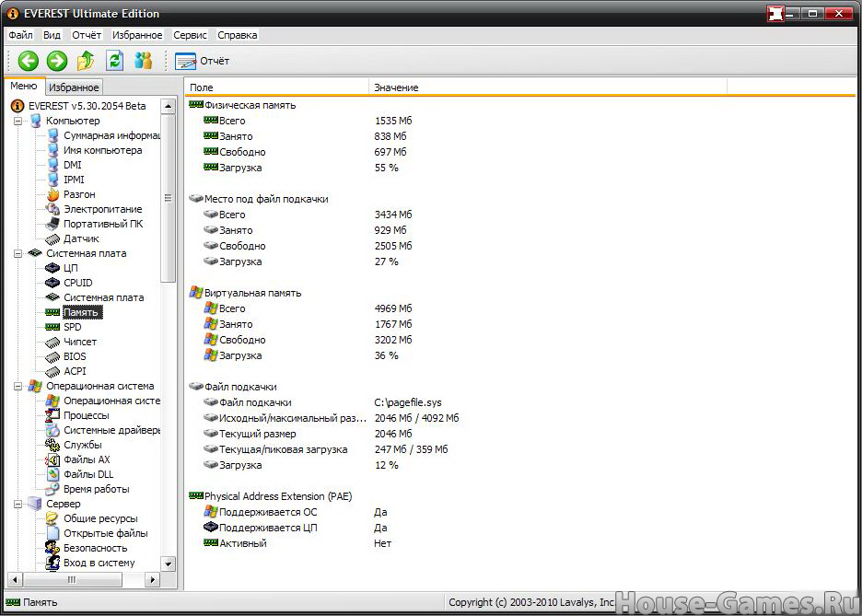Select the Операционная система child tree item
The image size is (862, 616).
coord(111,401)
